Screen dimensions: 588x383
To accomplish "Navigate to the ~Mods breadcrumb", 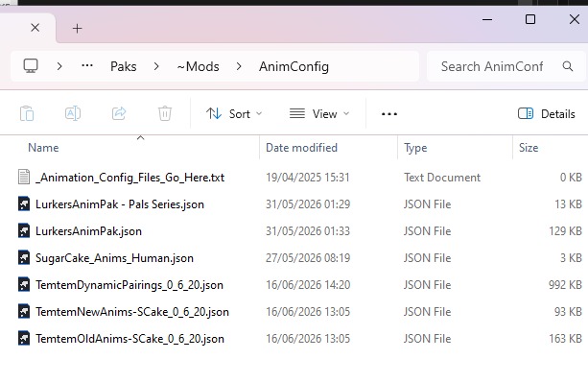I will 198,66.
